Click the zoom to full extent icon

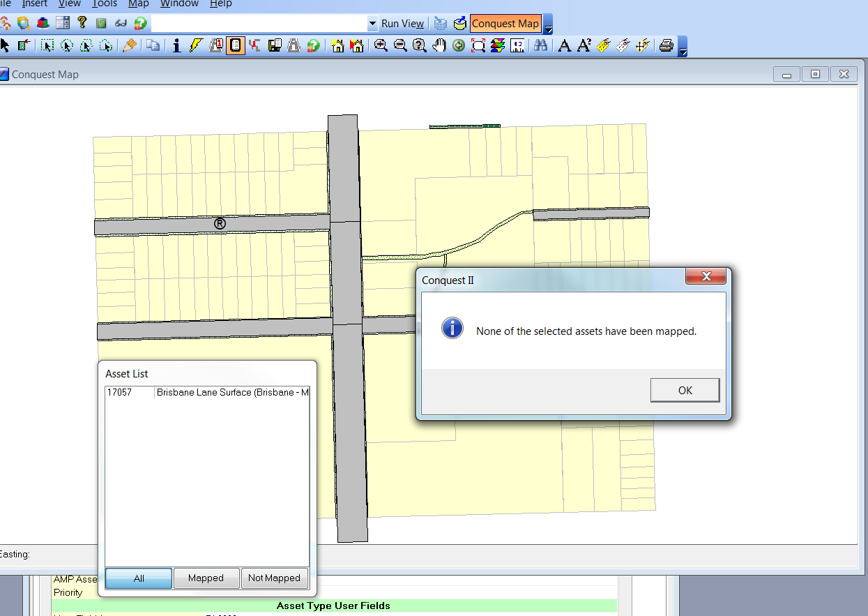coord(478,46)
